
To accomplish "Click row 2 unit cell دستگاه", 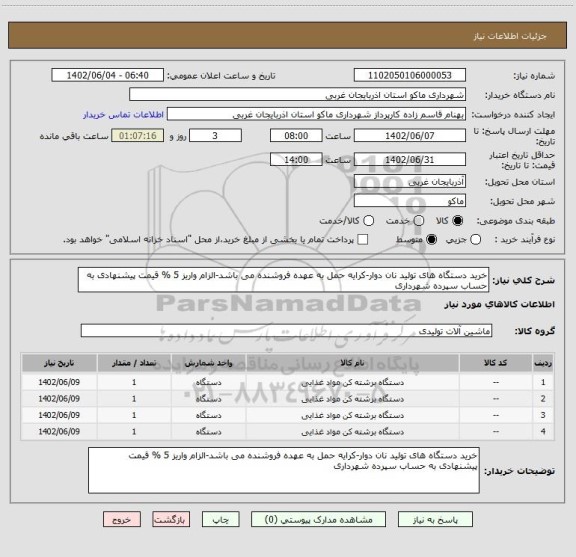I will click(x=208, y=399).
